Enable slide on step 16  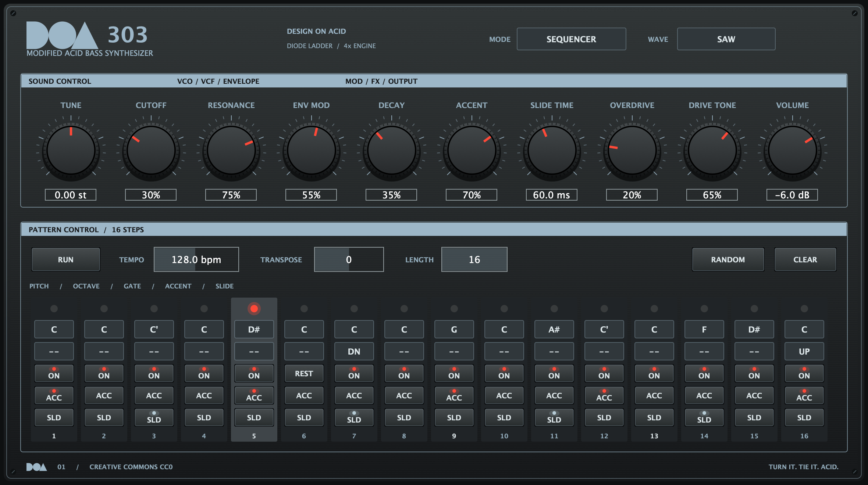click(x=804, y=417)
